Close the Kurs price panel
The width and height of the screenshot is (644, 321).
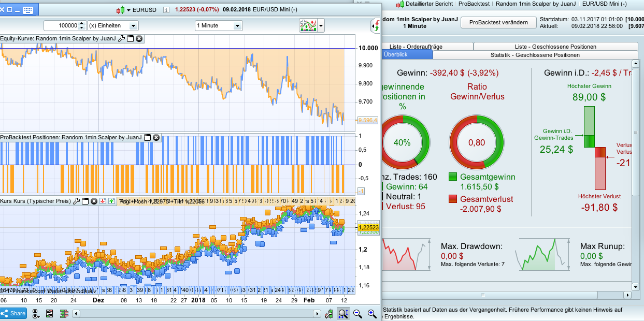(94, 201)
